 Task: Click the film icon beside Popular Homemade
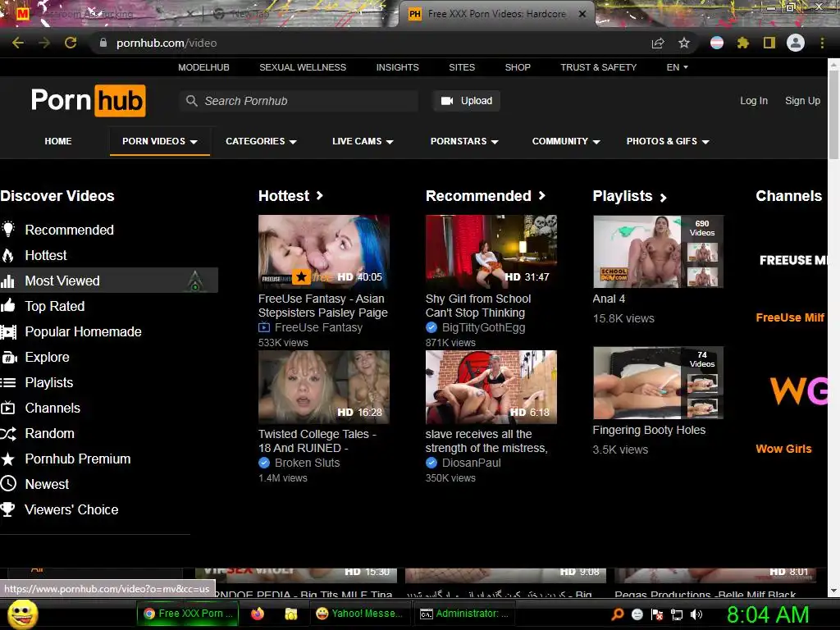pos(8,331)
